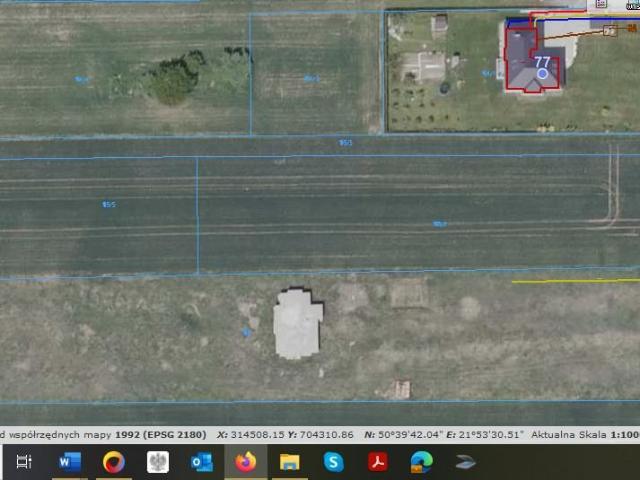Open Adobe Acrobat Reader from the taskbar
The width and height of the screenshot is (640, 480).
377,462
